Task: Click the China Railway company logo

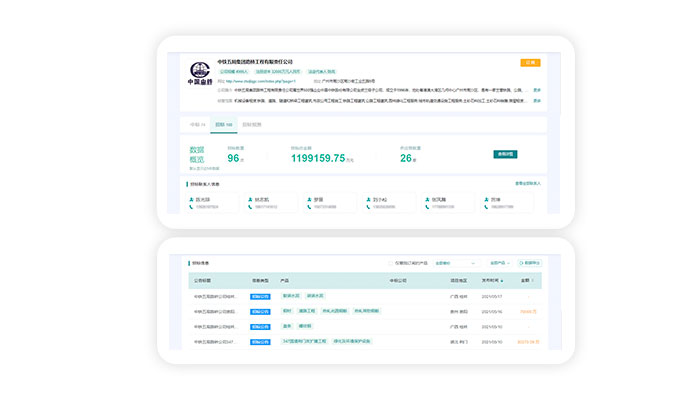Action: [x=200, y=73]
